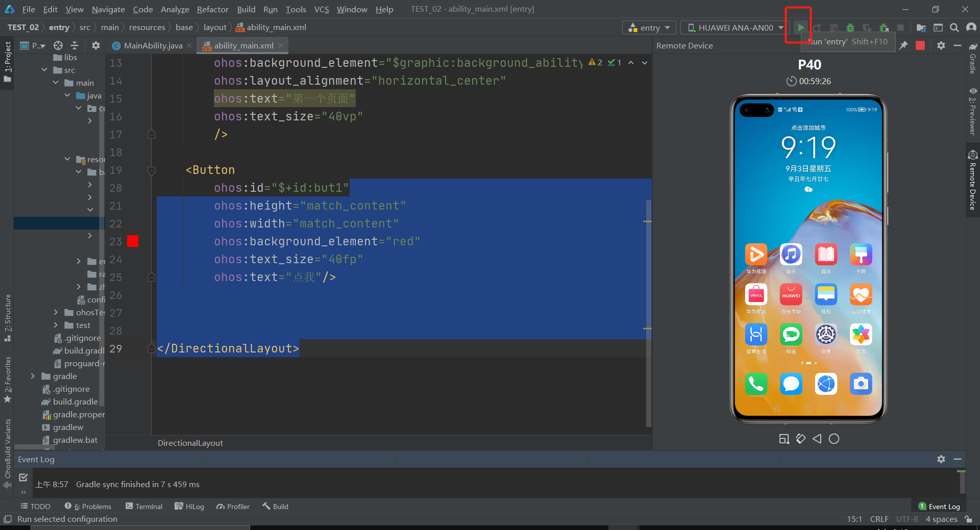Expand the ohosTest folder
980x530 pixels.
click(x=56, y=312)
